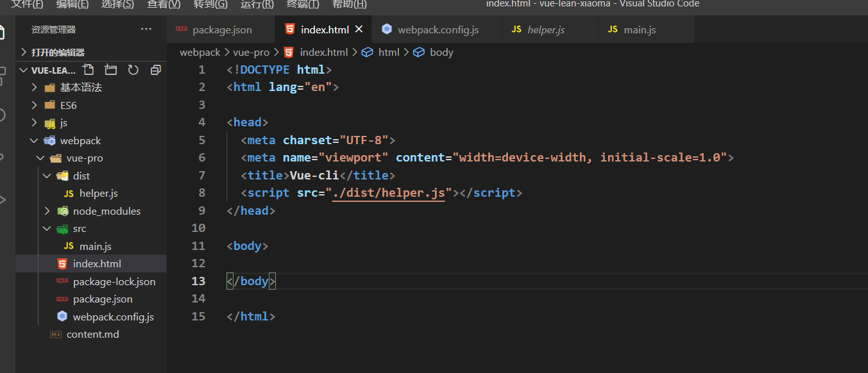Collapse the src folder

pyautogui.click(x=91, y=228)
